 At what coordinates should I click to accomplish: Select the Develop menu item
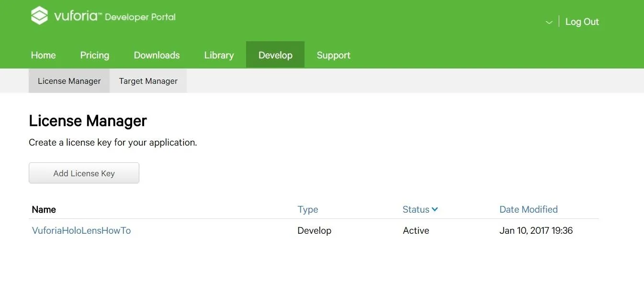(275, 55)
